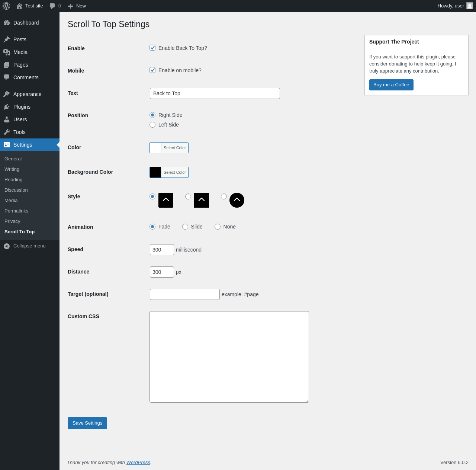Click the Dashboard gauge icon

tap(7, 23)
